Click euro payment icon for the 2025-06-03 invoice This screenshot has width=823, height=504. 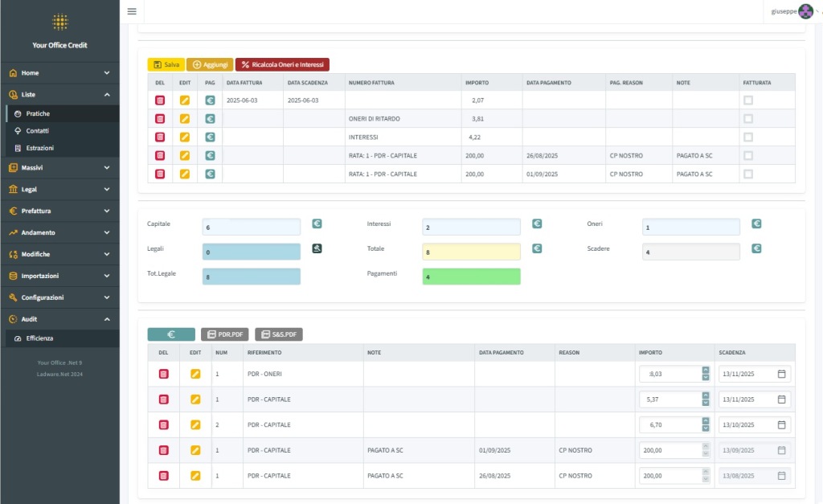[210, 100]
